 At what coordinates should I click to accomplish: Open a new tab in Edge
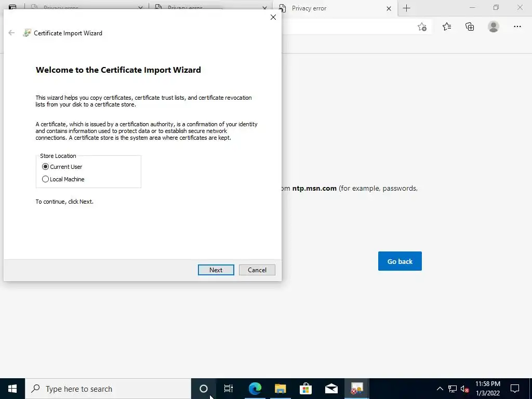pos(406,8)
